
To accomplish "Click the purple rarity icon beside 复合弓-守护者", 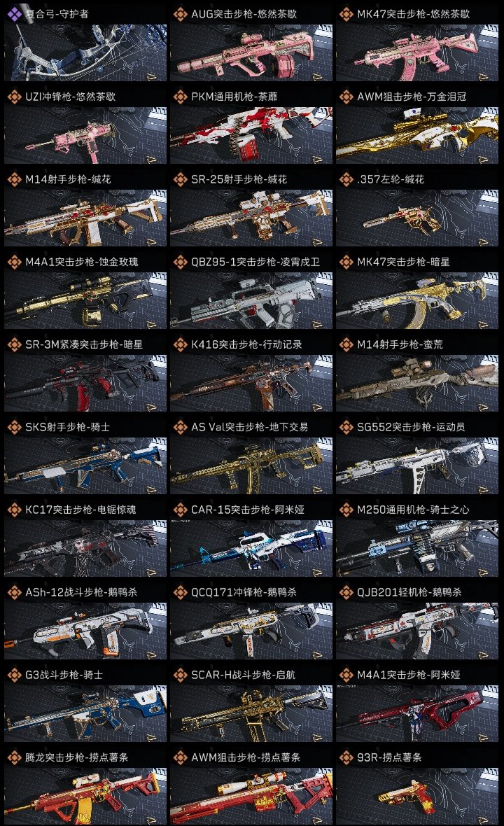I will pos(14,14).
